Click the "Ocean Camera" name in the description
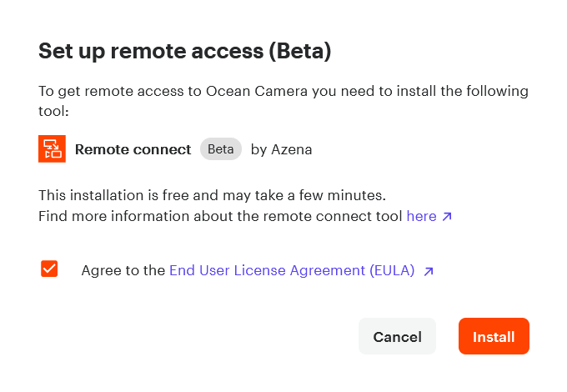Screen dimensions: 567x392 pos(257,91)
